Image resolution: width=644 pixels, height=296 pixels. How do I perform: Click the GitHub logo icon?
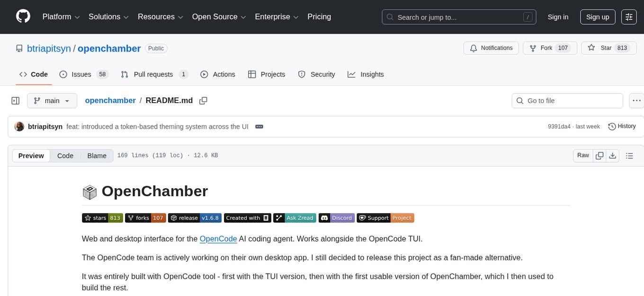click(23, 17)
